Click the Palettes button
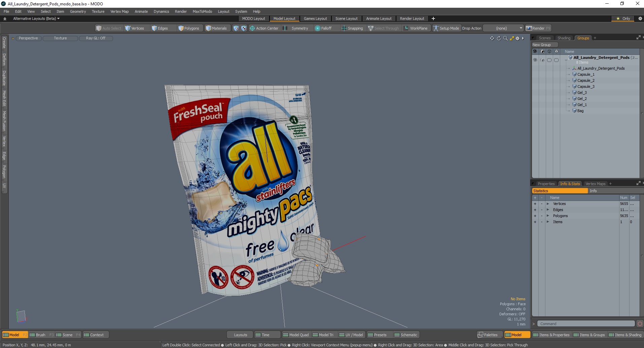The height and width of the screenshot is (348, 644). pyautogui.click(x=490, y=335)
